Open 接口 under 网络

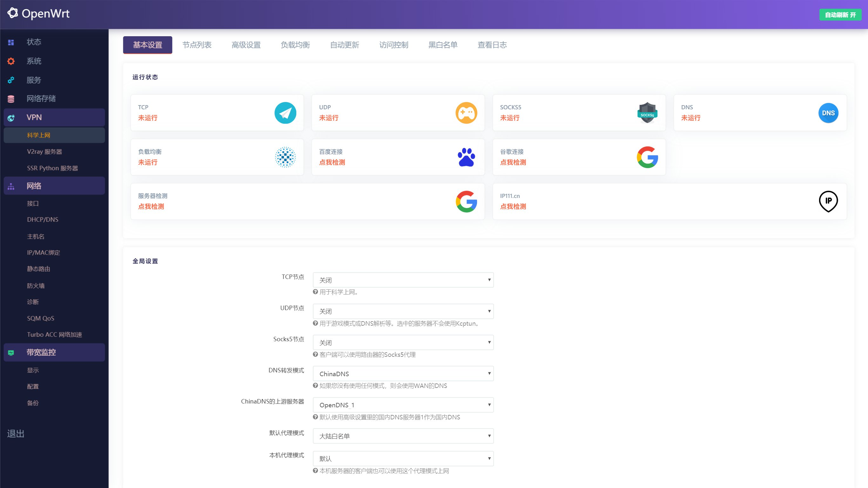pos(33,204)
